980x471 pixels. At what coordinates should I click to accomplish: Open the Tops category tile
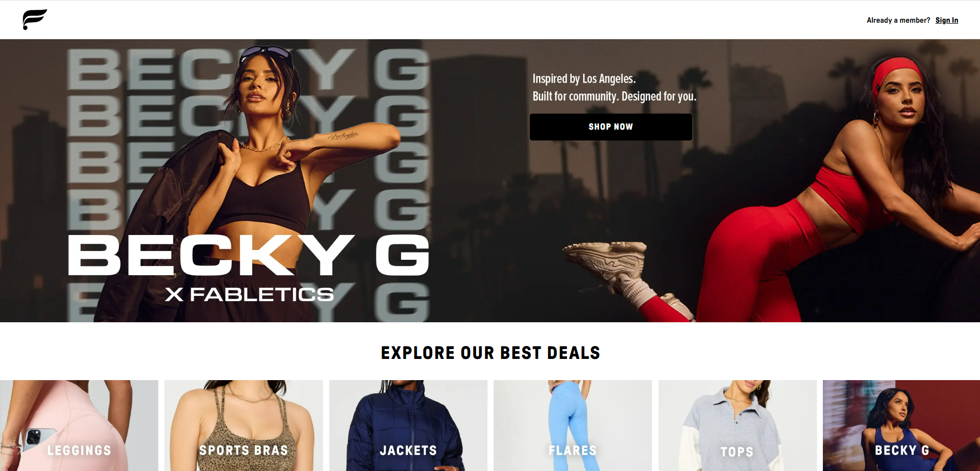(x=738, y=426)
